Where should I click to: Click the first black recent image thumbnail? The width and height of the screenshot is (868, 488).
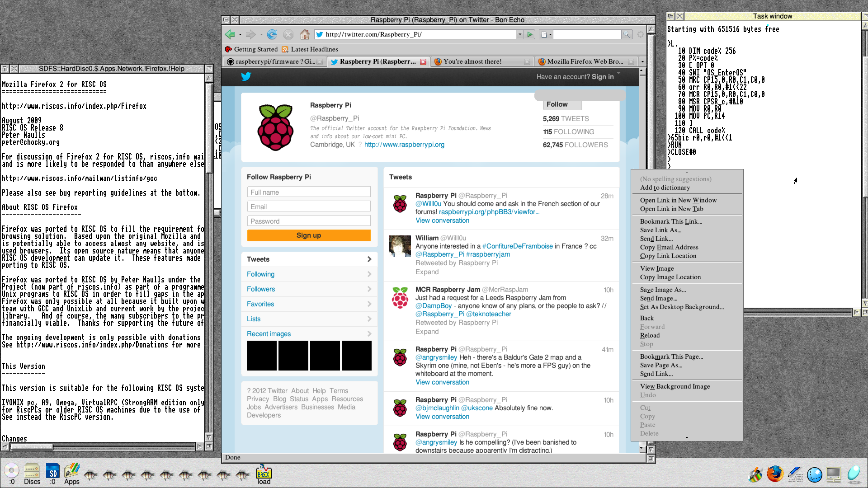[261, 356]
